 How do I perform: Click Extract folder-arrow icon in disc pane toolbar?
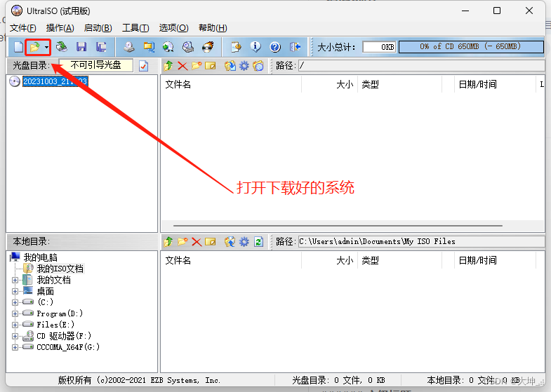[230, 66]
